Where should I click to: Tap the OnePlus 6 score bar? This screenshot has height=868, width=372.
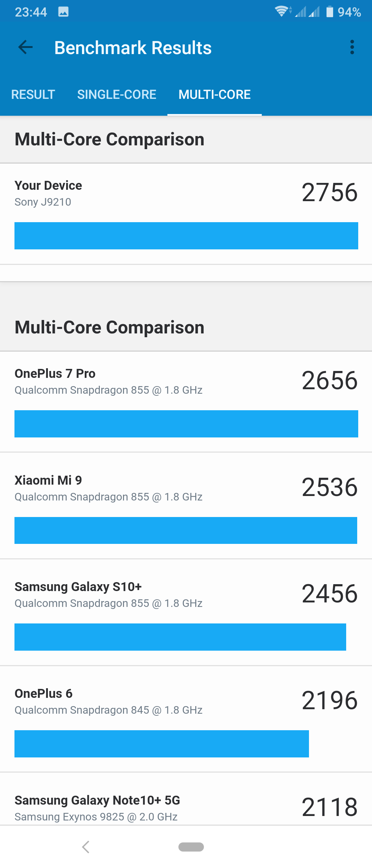[x=162, y=744]
